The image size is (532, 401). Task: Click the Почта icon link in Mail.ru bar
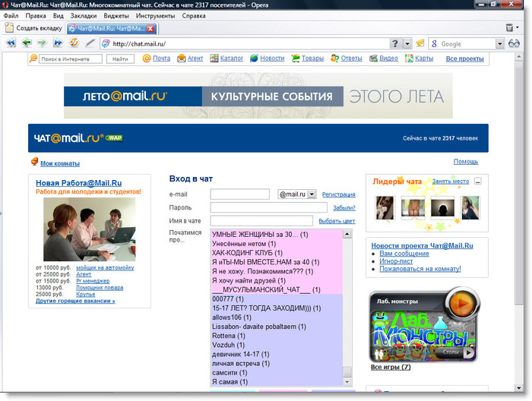click(x=156, y=58)
